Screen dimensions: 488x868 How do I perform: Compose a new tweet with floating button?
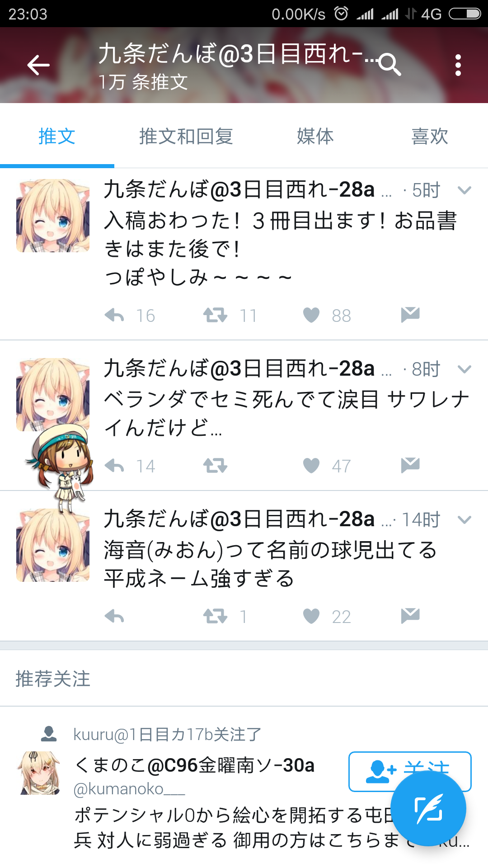pyautogui.click(x=428, y=808)
